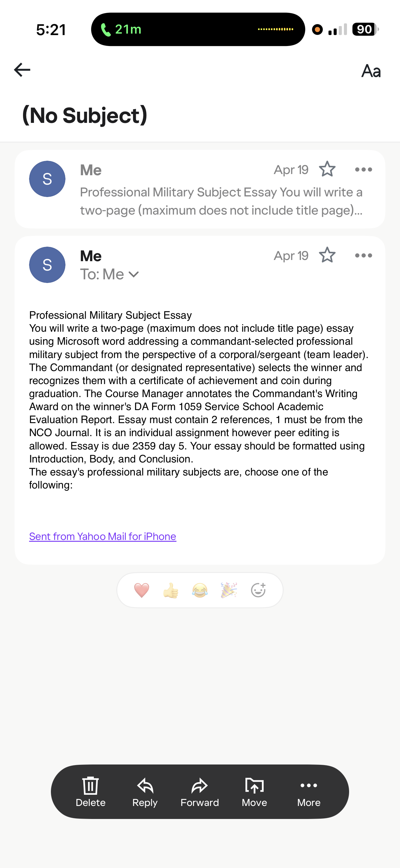400x868 pixels.
Task: Open three-dot menu on expanded message
Action: coord(364,255)
